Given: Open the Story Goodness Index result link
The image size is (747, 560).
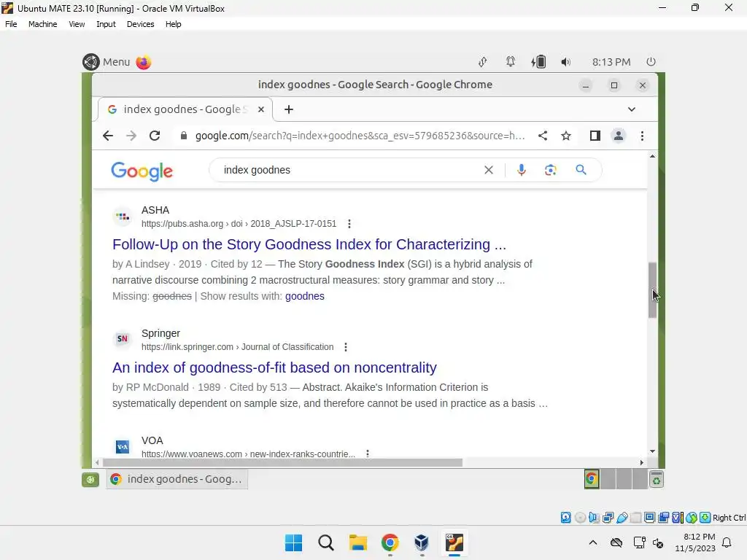Looking at the screenshot, I should (x=309, y=244).
